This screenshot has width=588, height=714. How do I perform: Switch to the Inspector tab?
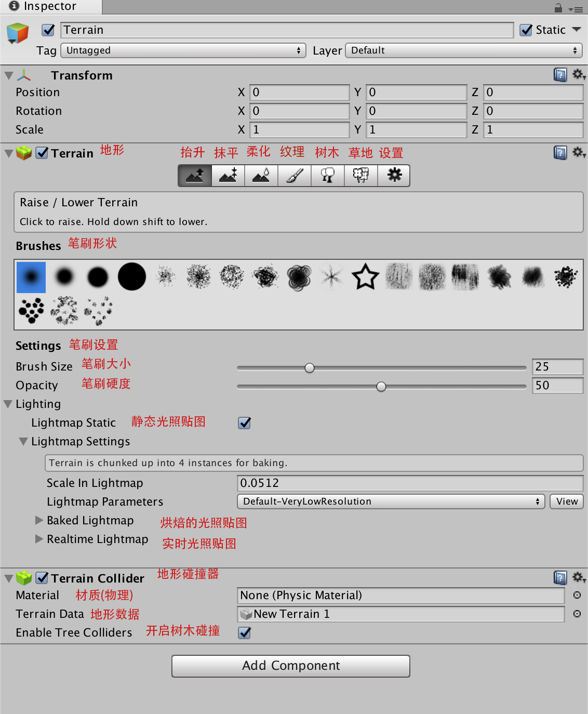[x=50, y=7]
